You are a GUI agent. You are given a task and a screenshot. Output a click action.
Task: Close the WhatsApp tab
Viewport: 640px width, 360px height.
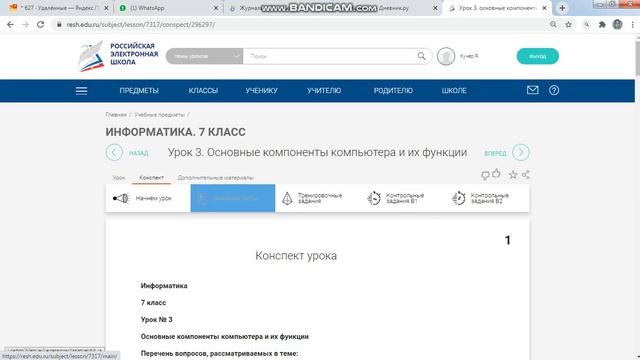click(216, 8)
